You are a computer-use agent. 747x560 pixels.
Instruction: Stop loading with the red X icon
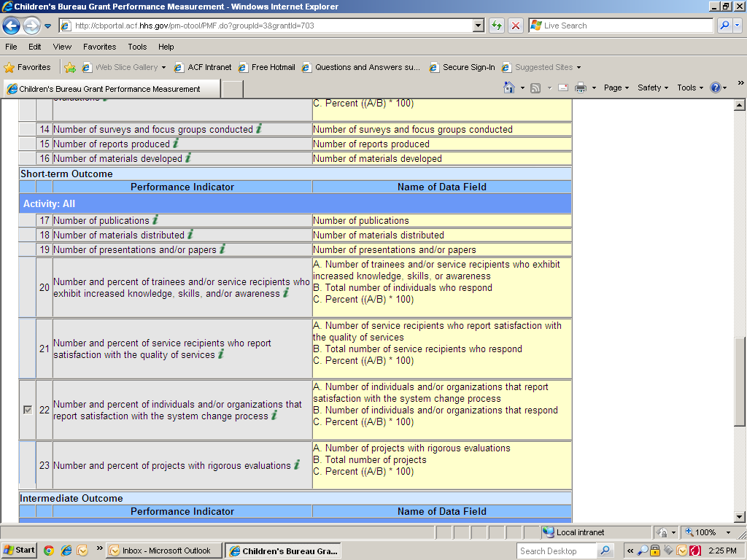coord(516,26)
